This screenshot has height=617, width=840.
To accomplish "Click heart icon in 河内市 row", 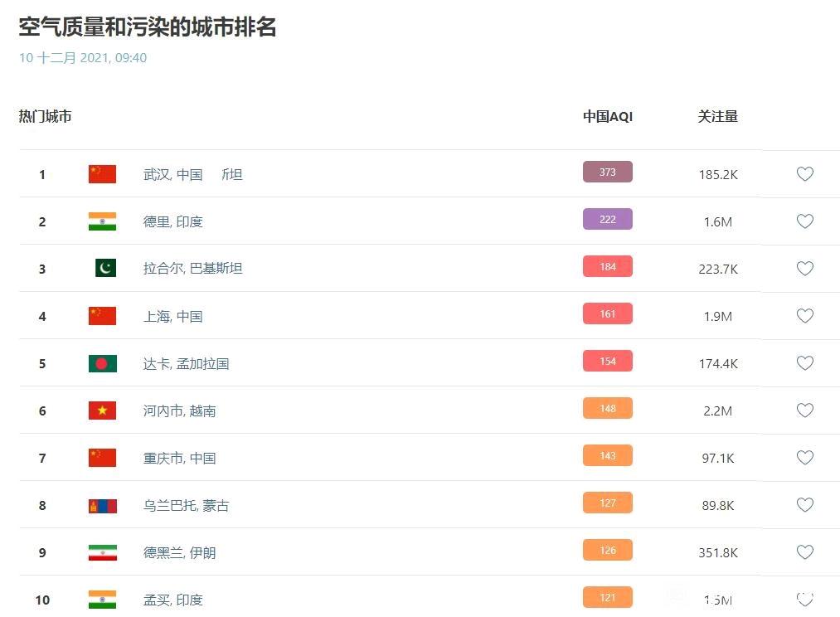I will [x=804, y=411].
